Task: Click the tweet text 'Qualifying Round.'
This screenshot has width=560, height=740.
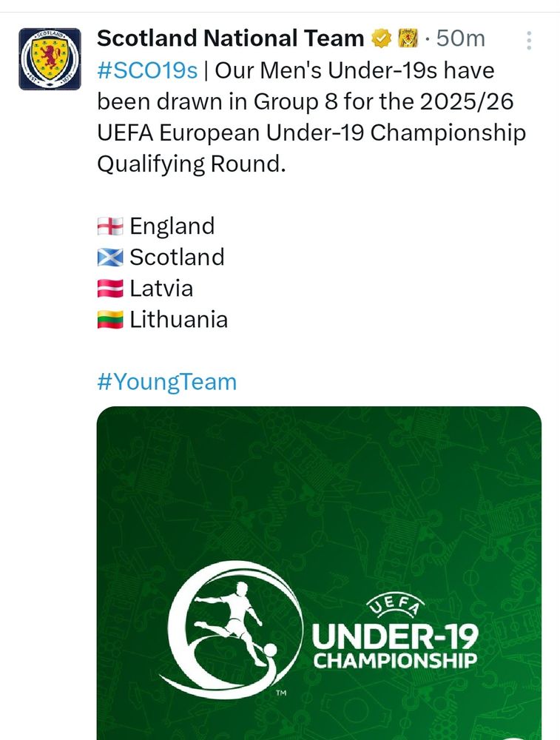Action: pyautogui.click(x=190, y=164)
